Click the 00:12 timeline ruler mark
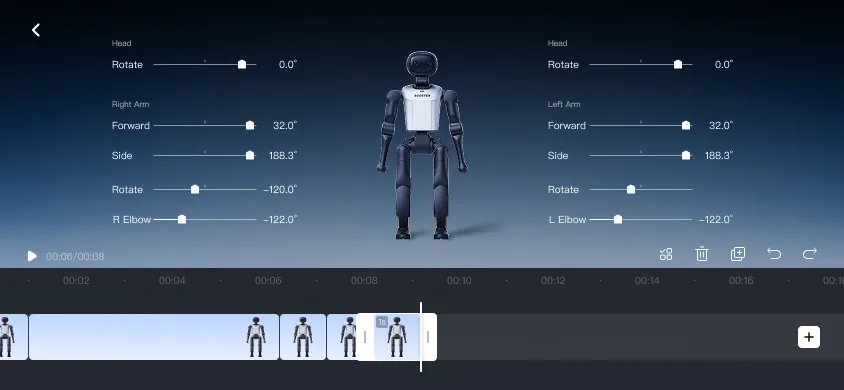844x390 pixels. pyautogui.click(x=553, y=281)
